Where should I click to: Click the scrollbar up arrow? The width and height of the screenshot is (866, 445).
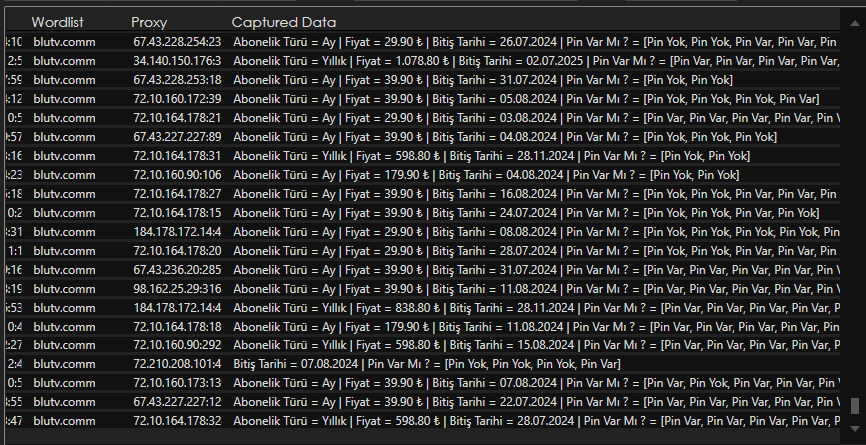(854, 23)
